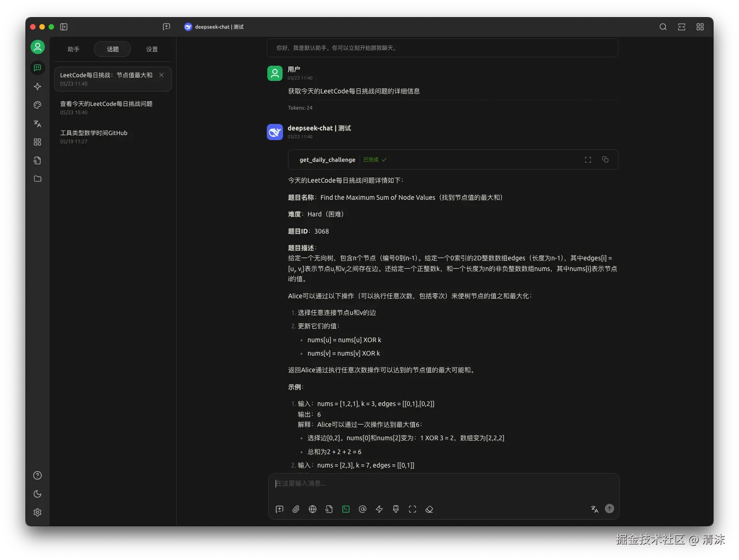Open the user avatar profile
The width and height of the screenshot is (739, 560).
[37, 47]
